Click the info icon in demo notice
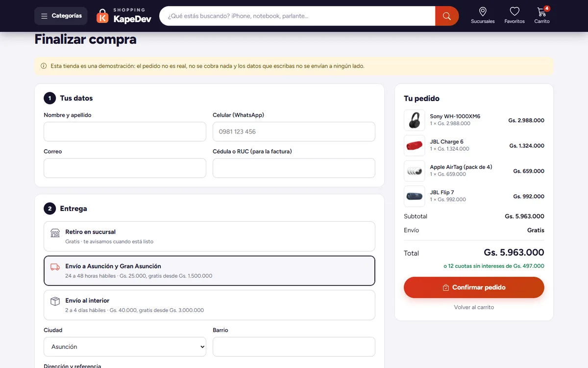 (x=44, y=66)
